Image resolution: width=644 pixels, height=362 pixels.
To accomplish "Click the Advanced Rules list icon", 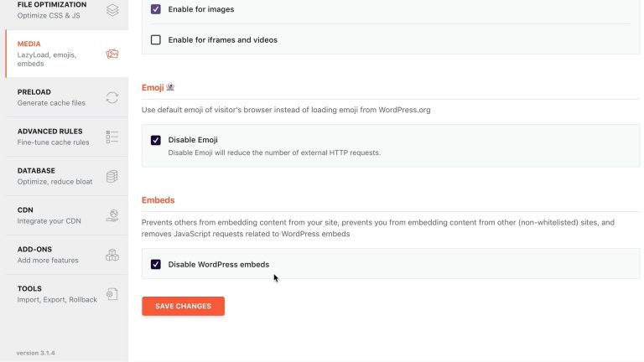I will [112, 137].
